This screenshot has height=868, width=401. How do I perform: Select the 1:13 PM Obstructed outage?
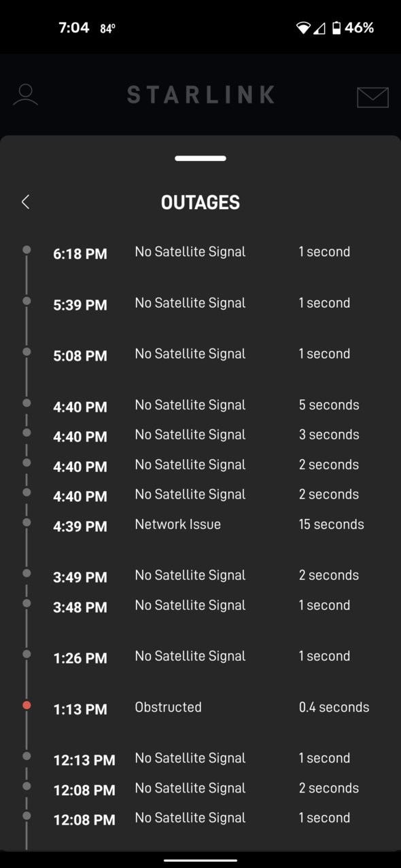coord(201,708)
